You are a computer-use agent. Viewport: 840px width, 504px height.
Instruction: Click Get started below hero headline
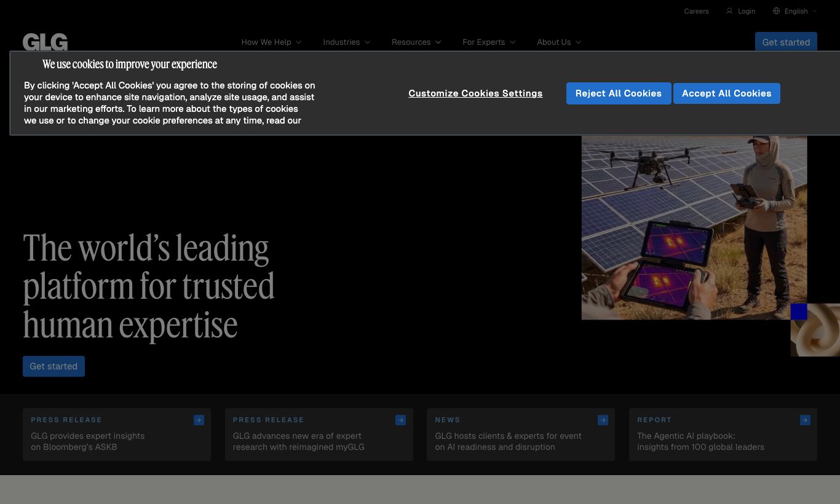pyautogui.click(x=53, y=366)
